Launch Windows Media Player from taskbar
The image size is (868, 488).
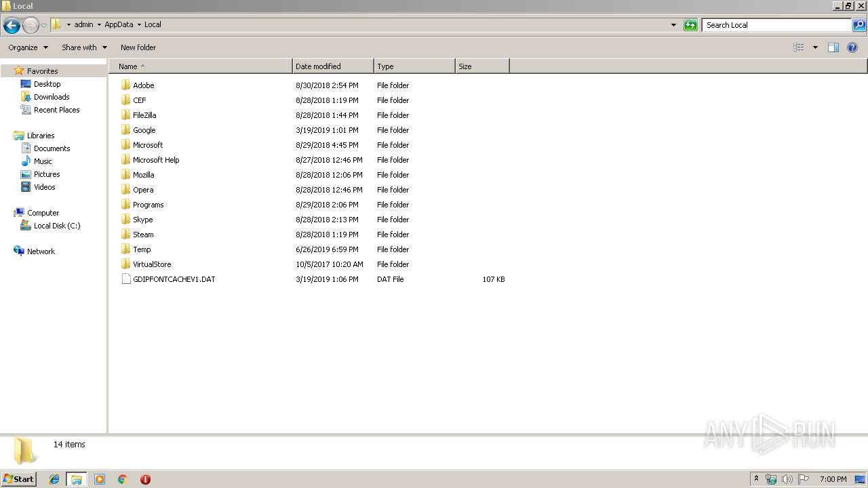[100, 479]
